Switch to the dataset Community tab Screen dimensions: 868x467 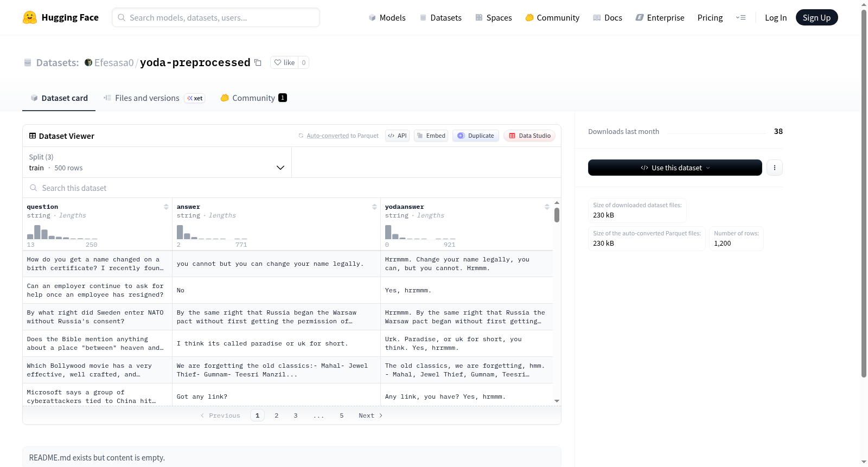[253, 98]
